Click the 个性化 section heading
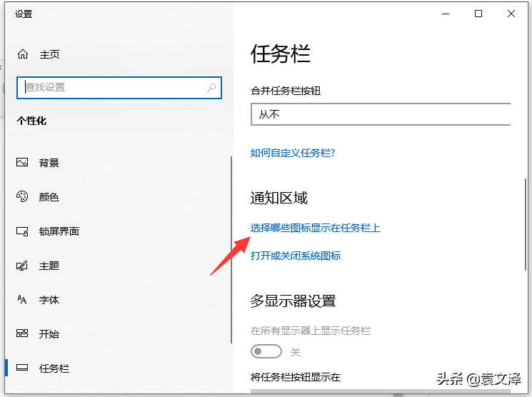 point(31,121)
